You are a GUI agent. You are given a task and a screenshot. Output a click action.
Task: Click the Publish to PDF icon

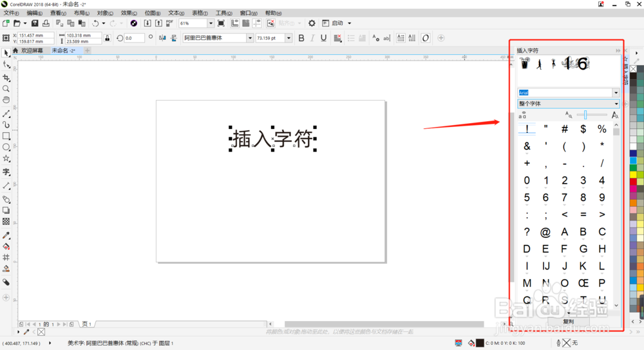click(x=169, y=23)
